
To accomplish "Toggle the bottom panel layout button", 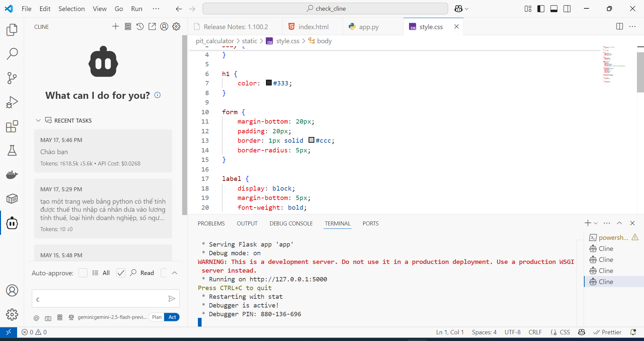I will [x=554, y=9].
